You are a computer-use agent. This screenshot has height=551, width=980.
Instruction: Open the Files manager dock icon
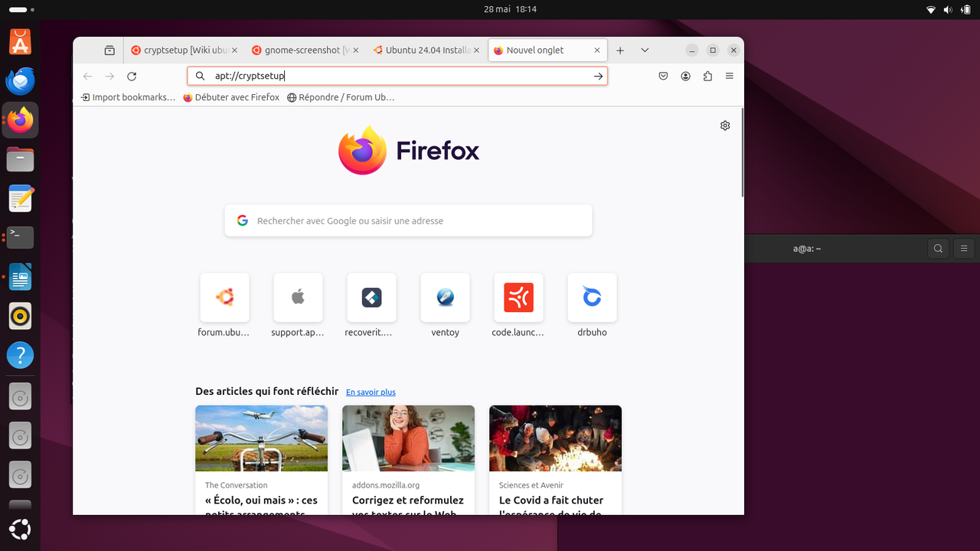(21, 159)
